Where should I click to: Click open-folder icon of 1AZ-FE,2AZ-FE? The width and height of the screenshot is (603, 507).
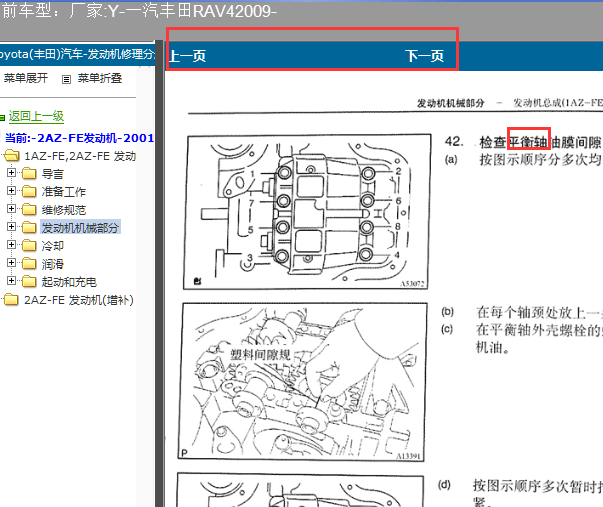click(x=11, y=156)
